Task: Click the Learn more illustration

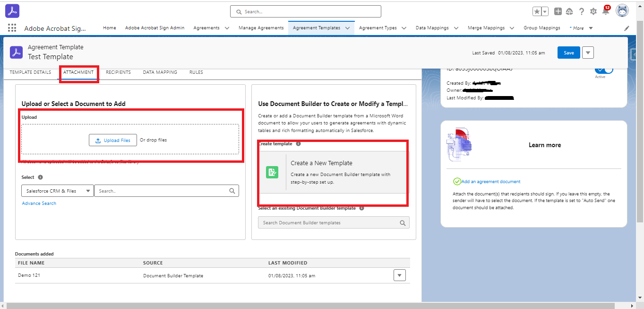Action: [459, 145]
